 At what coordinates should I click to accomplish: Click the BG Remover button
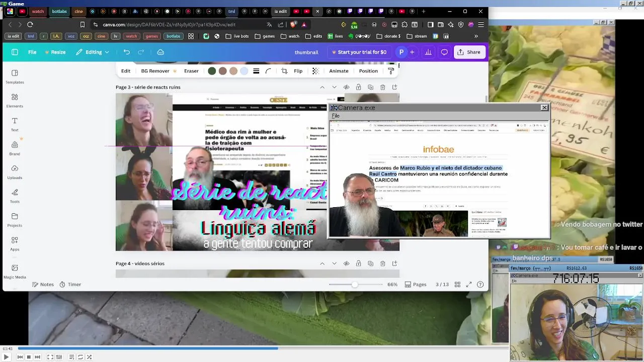(x=158, y=71)
